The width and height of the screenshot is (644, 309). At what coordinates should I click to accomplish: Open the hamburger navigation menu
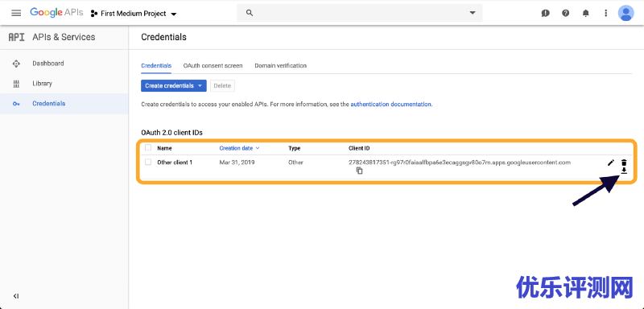point(16,13)
